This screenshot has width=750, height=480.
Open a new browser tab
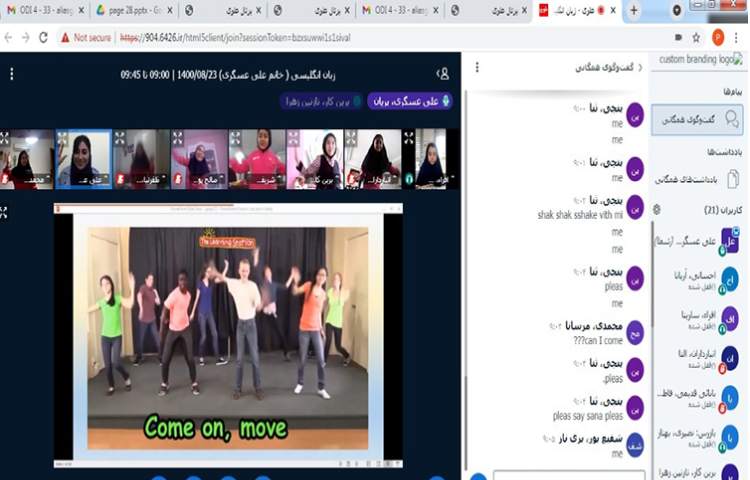click(633, 11)
